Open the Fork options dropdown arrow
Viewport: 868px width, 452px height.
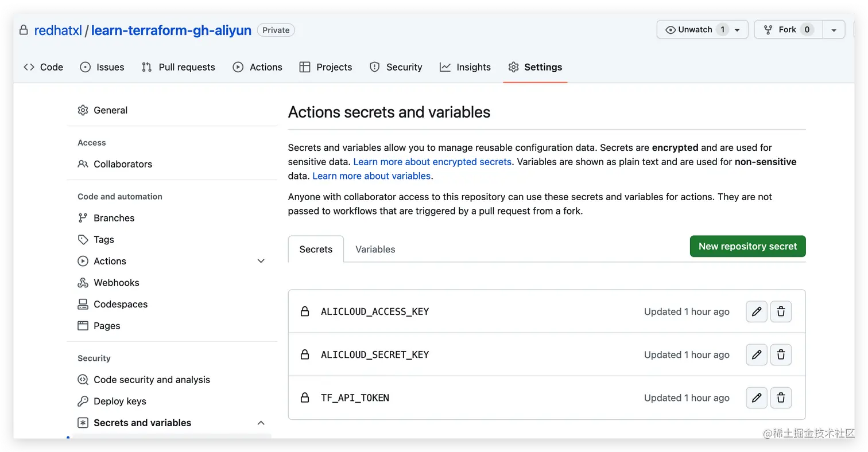834,30
